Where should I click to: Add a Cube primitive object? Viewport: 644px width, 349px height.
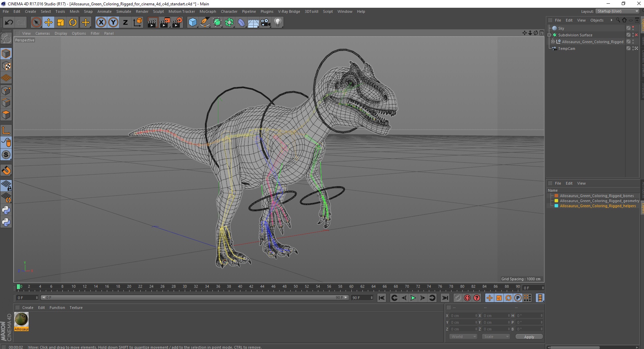[x=193, y=23]
